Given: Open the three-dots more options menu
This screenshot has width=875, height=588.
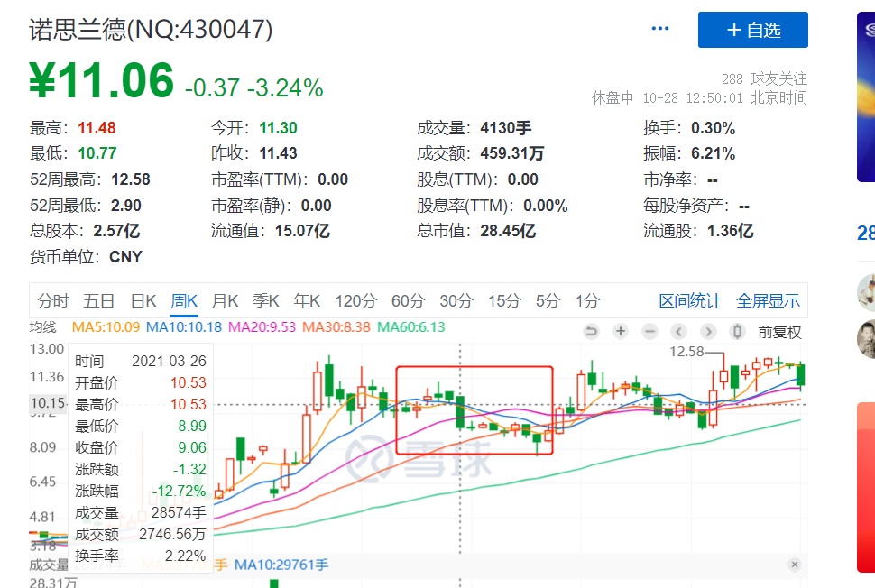Looking at the screenshot, I should point(660,29).
